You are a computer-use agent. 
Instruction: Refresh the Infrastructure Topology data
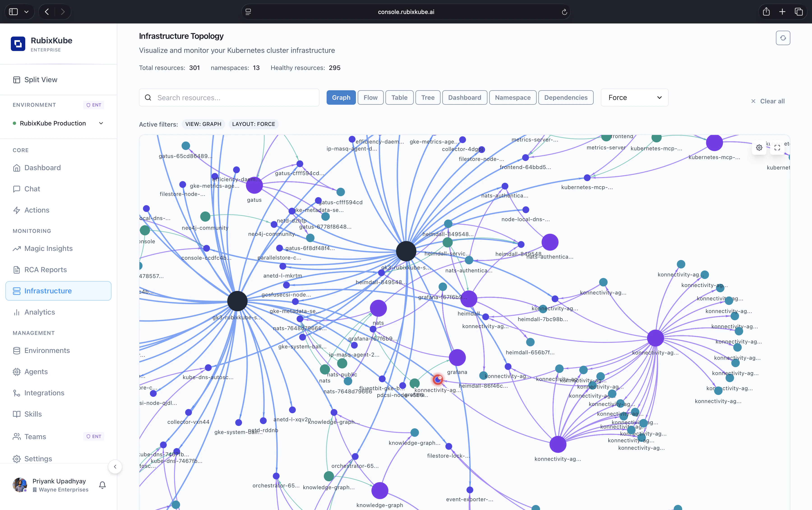783,38
